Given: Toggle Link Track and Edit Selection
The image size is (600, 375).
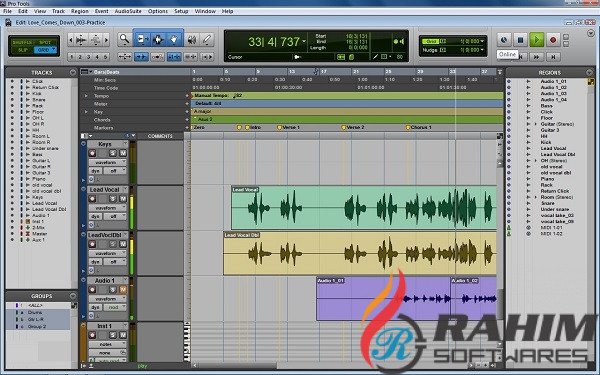Looking at the screenshot, I should 191,57.
